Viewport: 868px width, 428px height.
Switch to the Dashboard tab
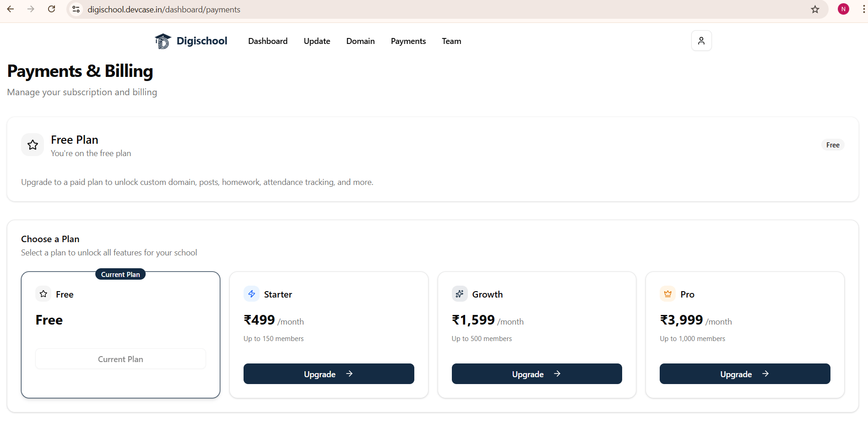267,41
